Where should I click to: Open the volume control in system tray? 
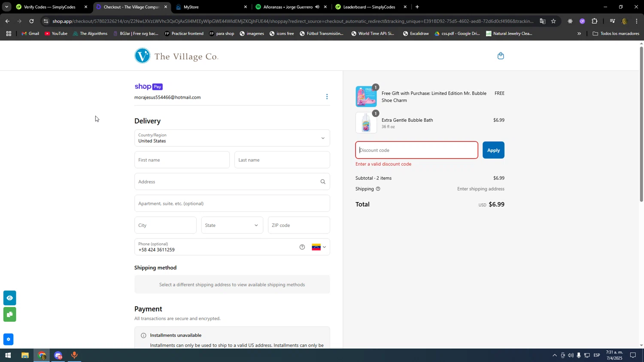coord(571,355)
